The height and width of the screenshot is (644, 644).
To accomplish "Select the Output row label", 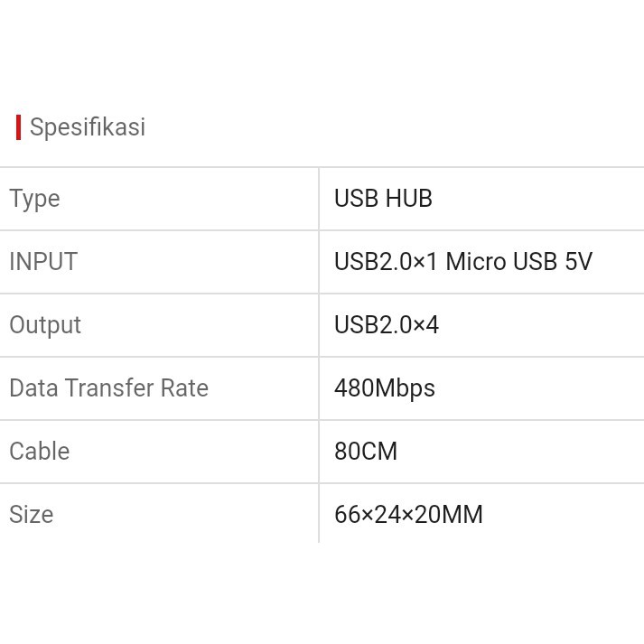I will tap(45, 325).
